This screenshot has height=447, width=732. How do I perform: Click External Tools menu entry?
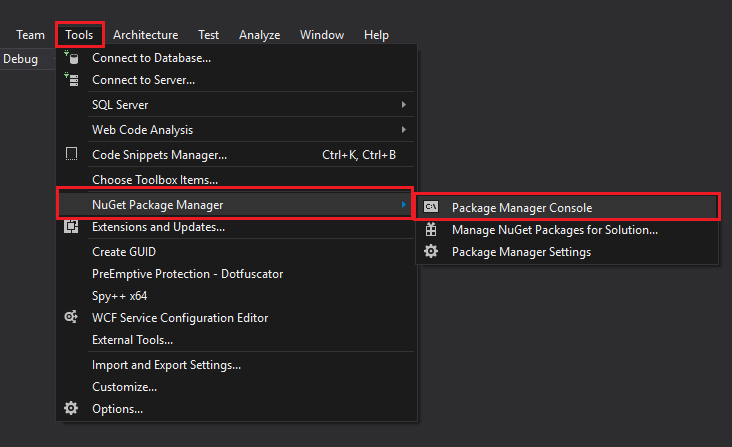pyautogui.click(x=132, y=340)
